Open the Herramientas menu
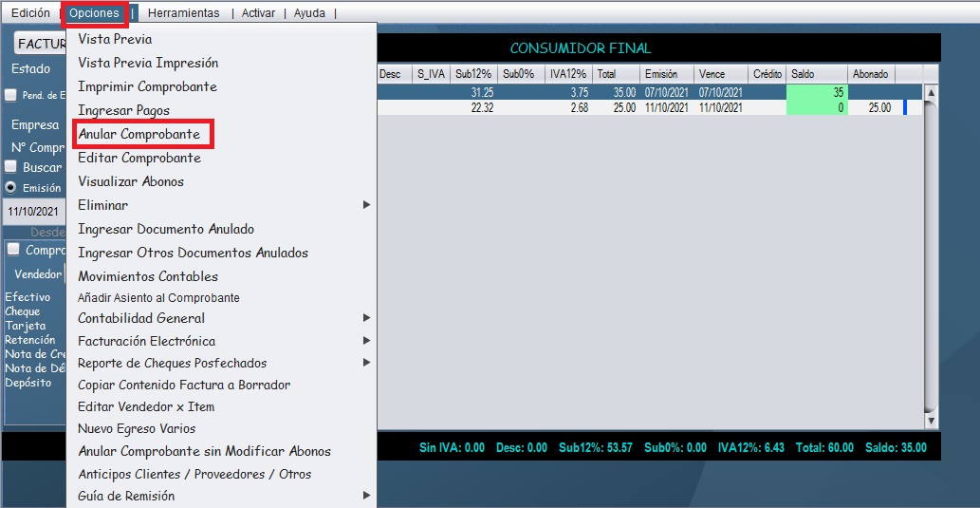The width and height of the screenshot is (980, 508). point(183,13)
